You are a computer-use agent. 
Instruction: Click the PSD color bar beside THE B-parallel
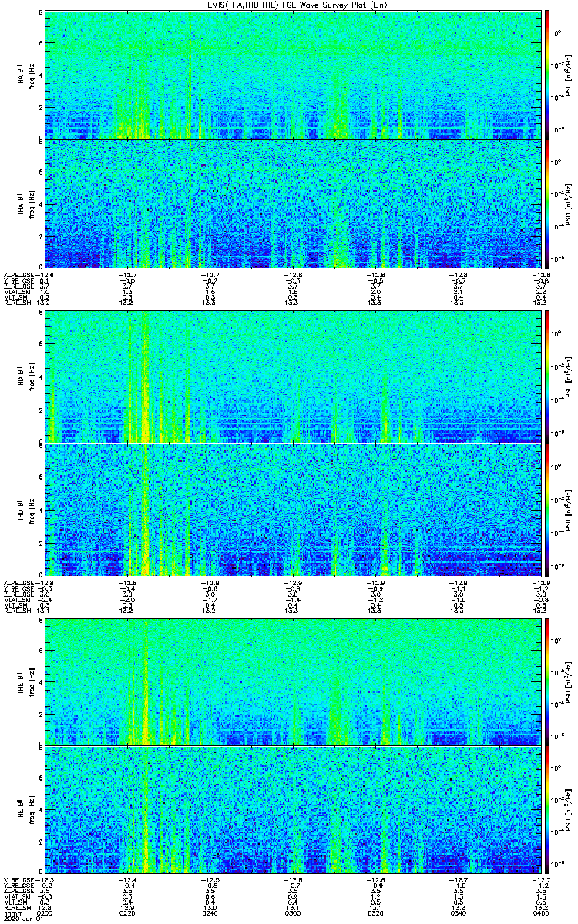(548, 810)
